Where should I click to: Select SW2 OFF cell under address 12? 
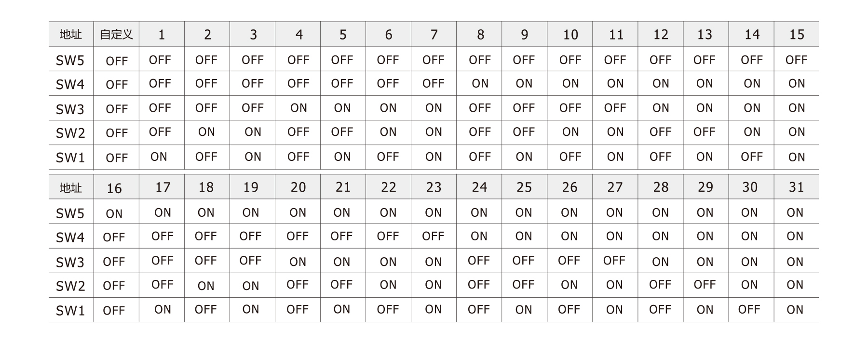pos(660,132)
